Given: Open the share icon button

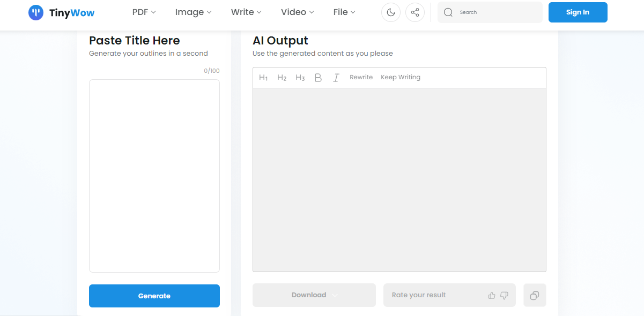Looking at the screenshot, I should (x=415, y=12).
